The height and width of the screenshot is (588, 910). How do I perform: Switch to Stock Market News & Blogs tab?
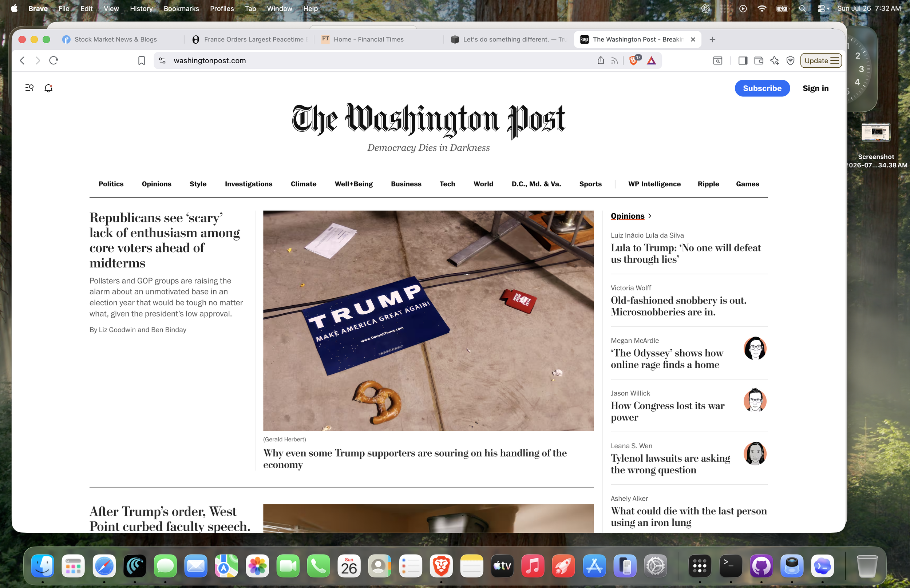coord(116,39)
